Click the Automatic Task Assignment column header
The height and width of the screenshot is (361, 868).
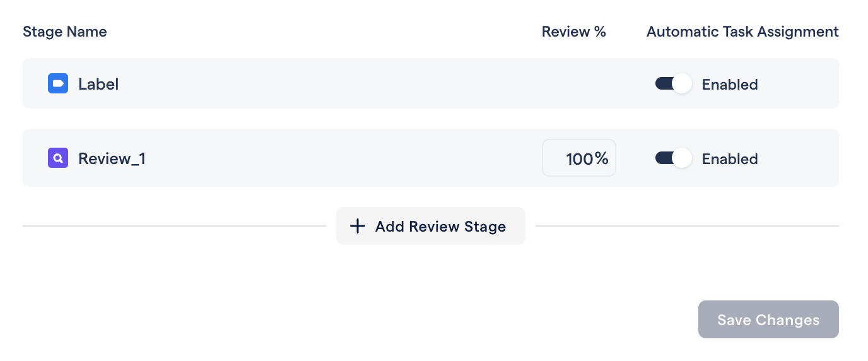[742, 32]
